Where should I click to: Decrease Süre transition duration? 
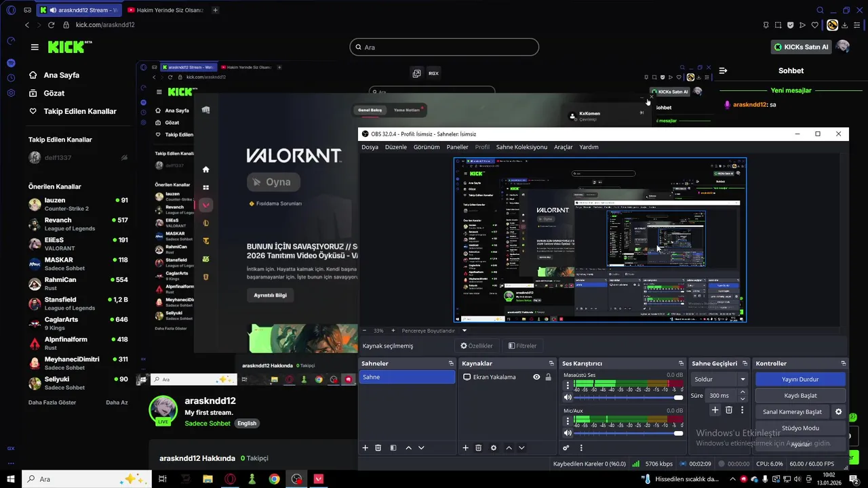tap(743, 399)
